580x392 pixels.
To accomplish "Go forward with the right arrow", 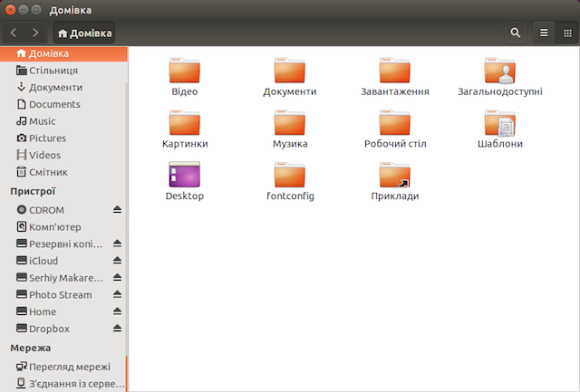I will click(35, 33).
